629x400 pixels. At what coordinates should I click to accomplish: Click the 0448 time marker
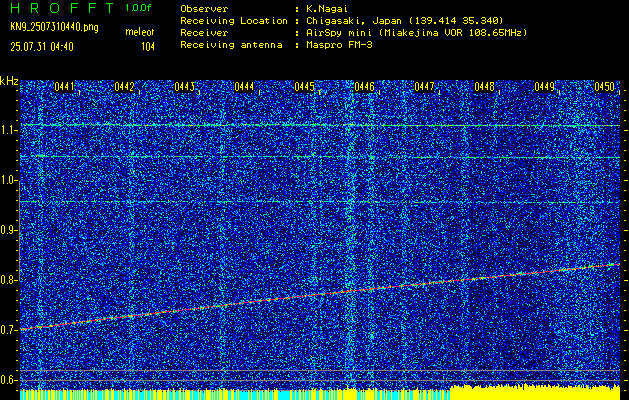click(x=485, y=87)
